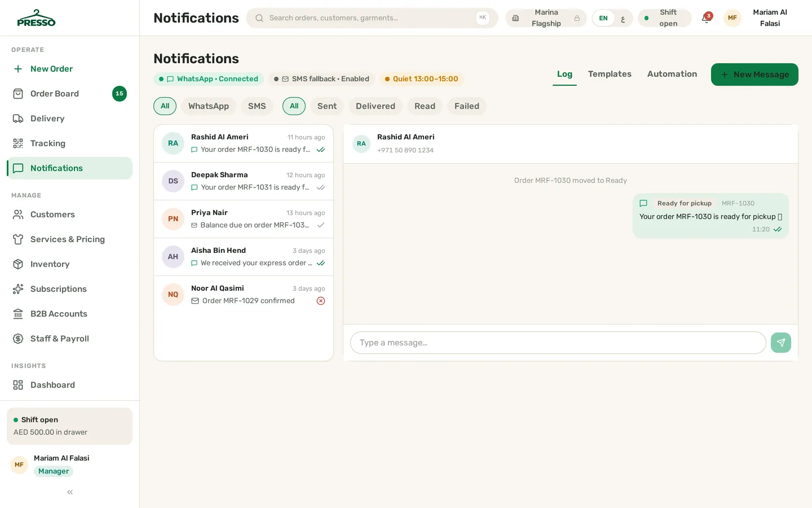Filter notifications by Read status
This screenshot has height=508, width=812.
pos(425,106)
